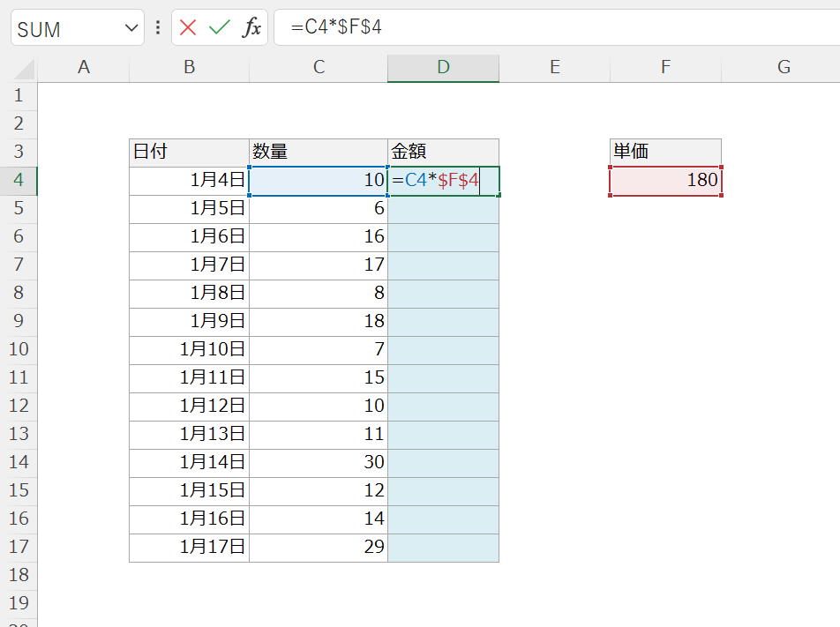Click cell C4 containing the value 10
The height and width of the screenshot is (627, 840).
[x=318, y=181]
